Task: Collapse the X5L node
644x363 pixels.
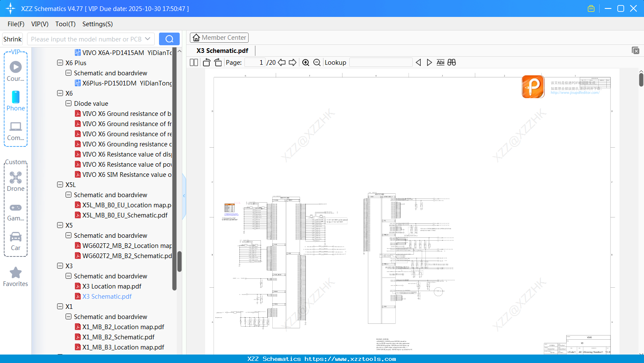Action: pyautogui.click(x=60, y=184)
